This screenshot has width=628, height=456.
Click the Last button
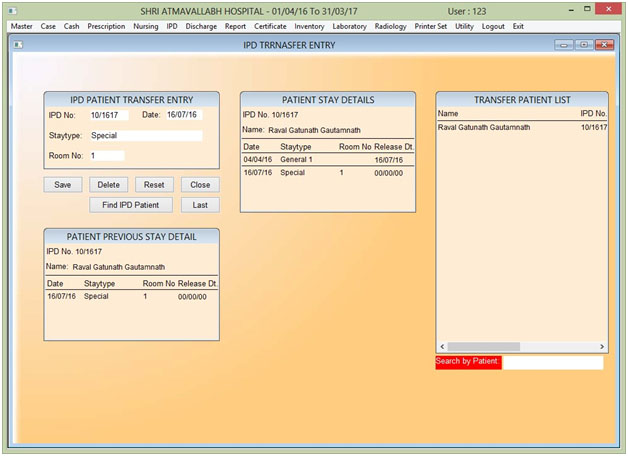click(200, 205)
